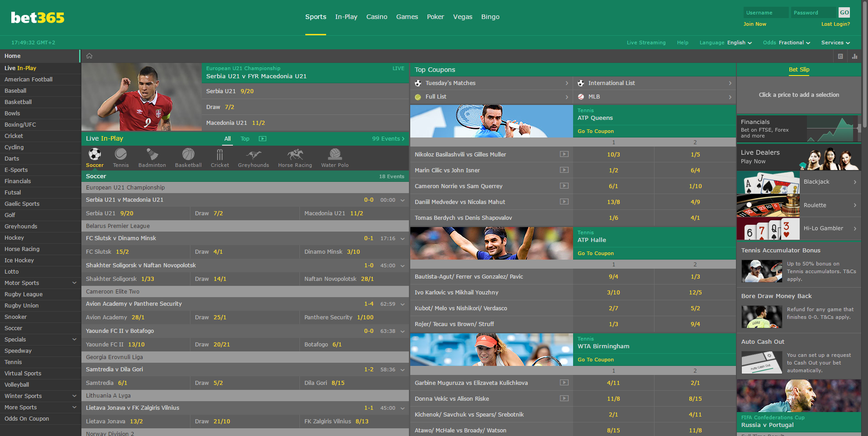Viewport: 868px width, 436px height.
Task: Open Live Dealers Play Now banner
Action: coord(798,157)
